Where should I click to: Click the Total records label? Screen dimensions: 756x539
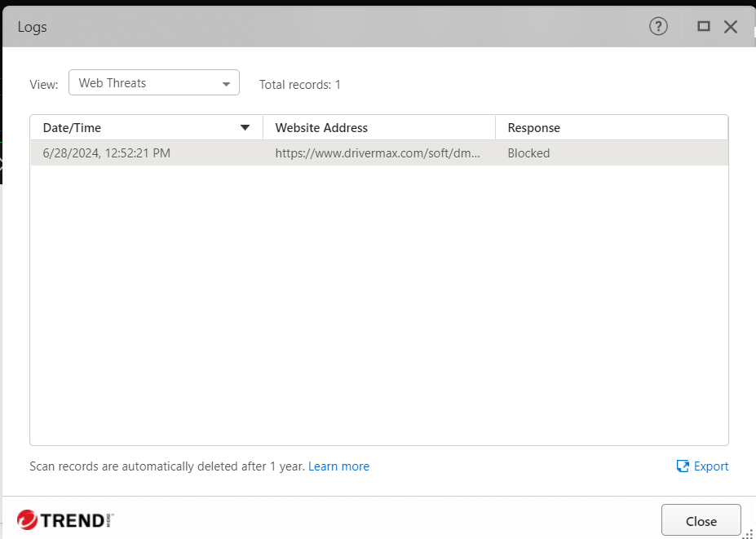(299, 84)
